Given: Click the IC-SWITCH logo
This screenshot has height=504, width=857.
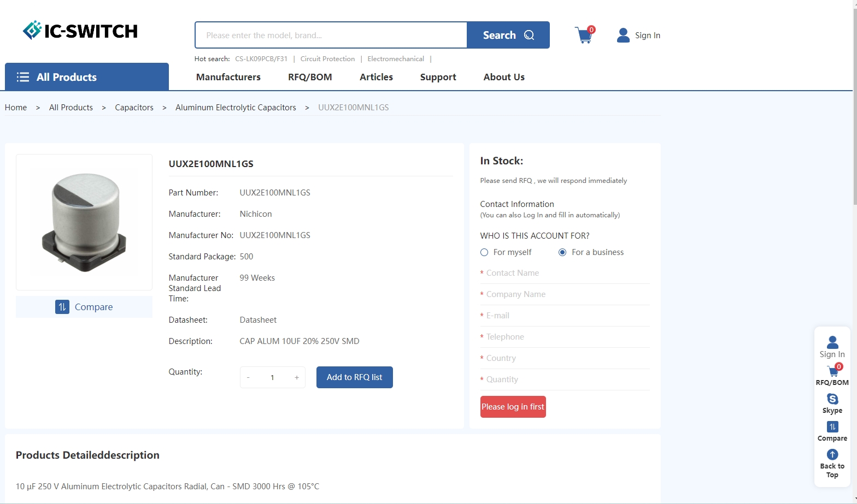Looking at the screenshot, I should pos(80,31).
